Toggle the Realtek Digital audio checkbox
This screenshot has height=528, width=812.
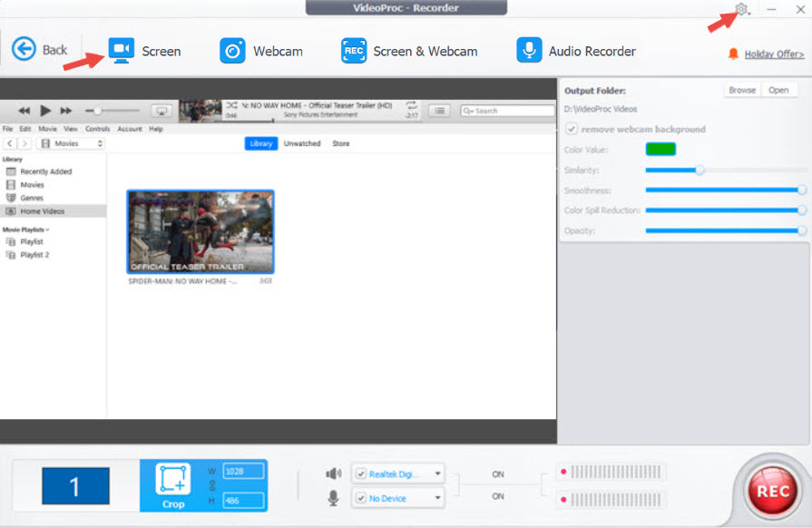(361, 474)
